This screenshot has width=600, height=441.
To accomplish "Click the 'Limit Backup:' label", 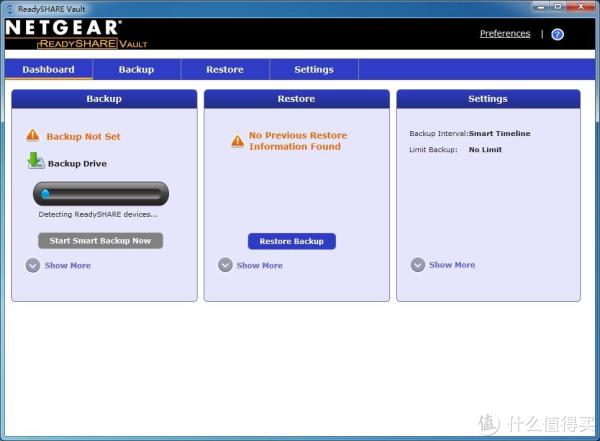I will pyautogui.click(x=433, y=150).
